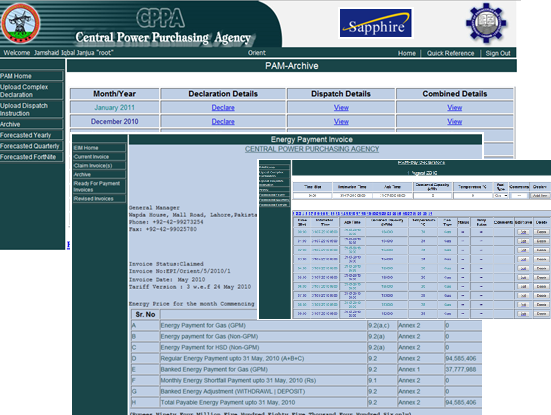This screenshot has height=415, width=551.
Task: Open EIM Home in invoice window sidebar
Action: click(x=99, y=148)
